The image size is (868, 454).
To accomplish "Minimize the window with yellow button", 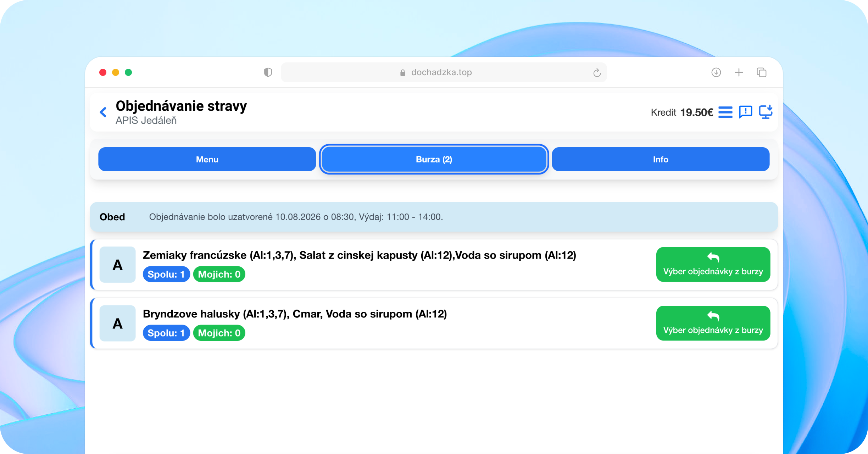I will click(116, 72).
